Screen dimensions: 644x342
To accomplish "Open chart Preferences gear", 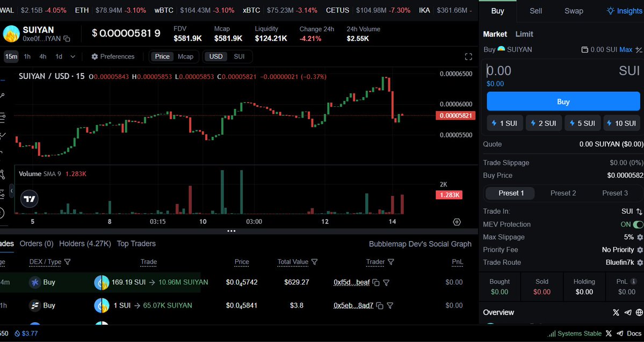I will coord(95,57).
